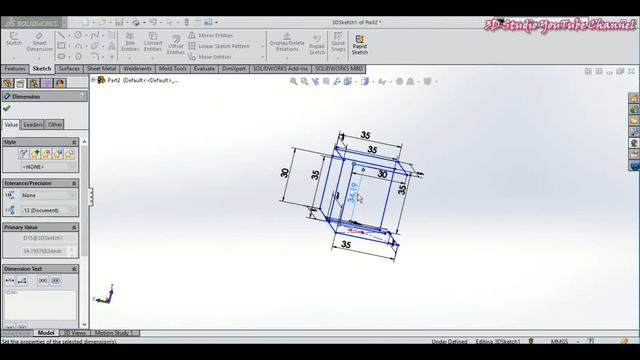
Task: Open unit precision .12 (Document) dropdown
Action: 48,210
